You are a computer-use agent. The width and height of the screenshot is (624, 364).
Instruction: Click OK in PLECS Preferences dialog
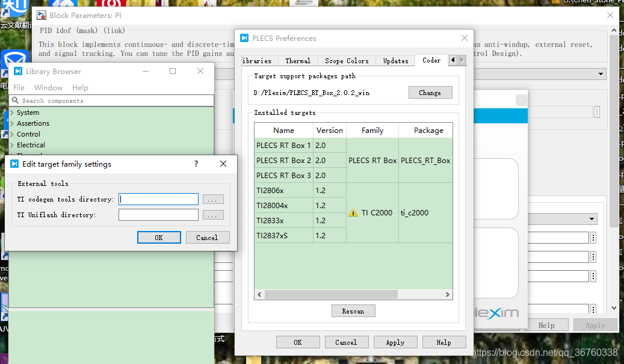(298, 342)
